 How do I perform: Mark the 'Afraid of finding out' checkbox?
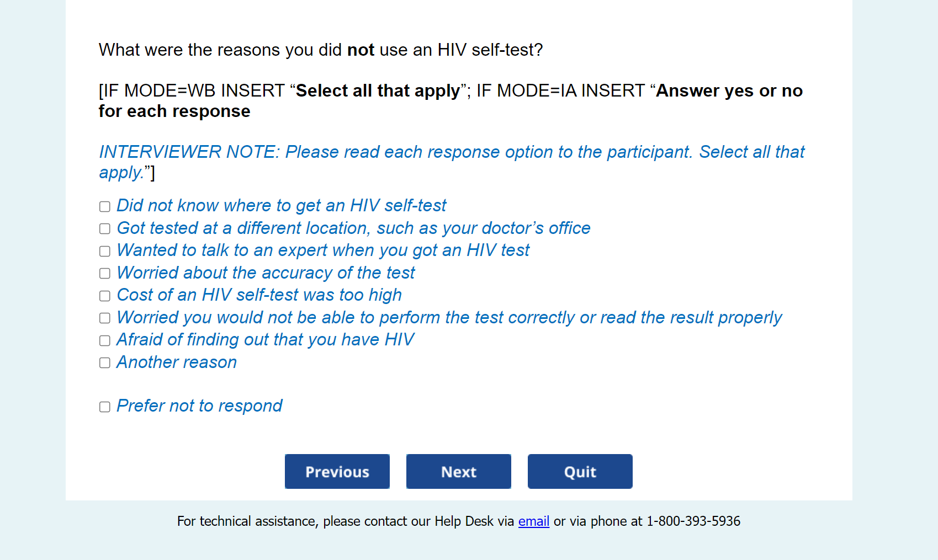105,341
